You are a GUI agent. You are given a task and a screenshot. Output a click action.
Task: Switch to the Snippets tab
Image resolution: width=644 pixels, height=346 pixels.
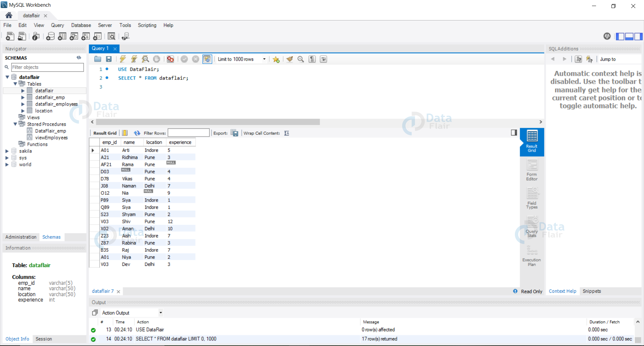(592, 291)
